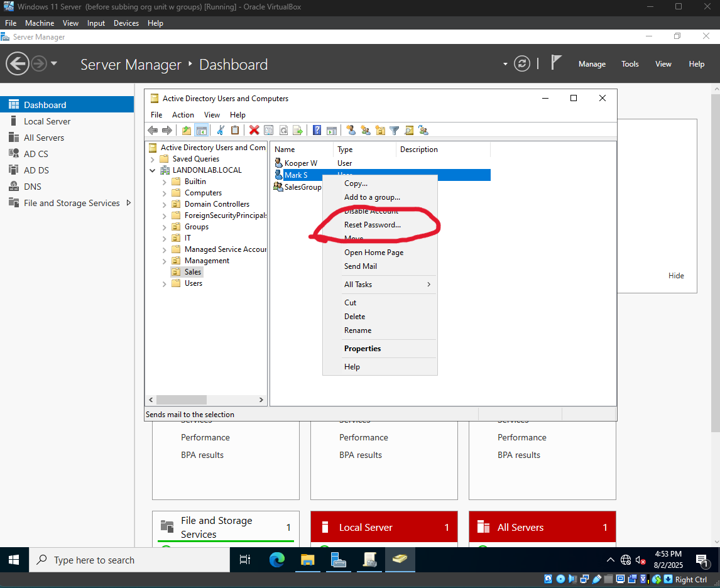
Task: Click the scissors Cut toolbar icon
Action: 221,131
